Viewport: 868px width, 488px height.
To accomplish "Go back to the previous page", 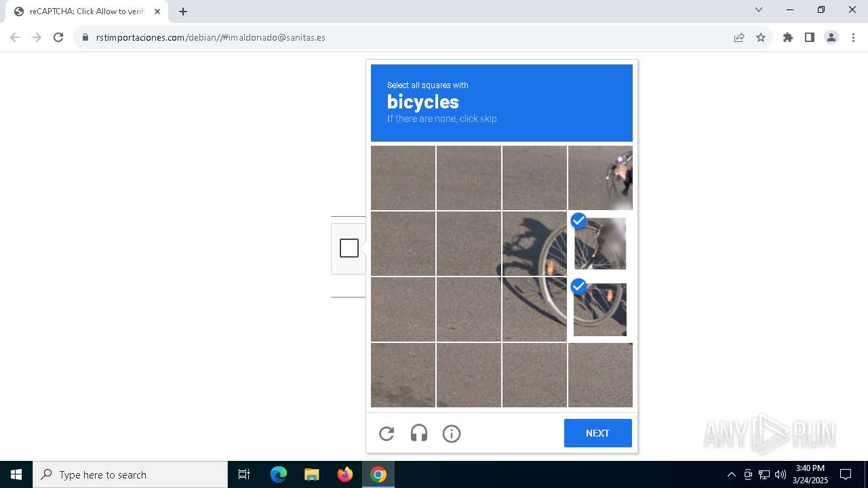I will tap(15, 37).
